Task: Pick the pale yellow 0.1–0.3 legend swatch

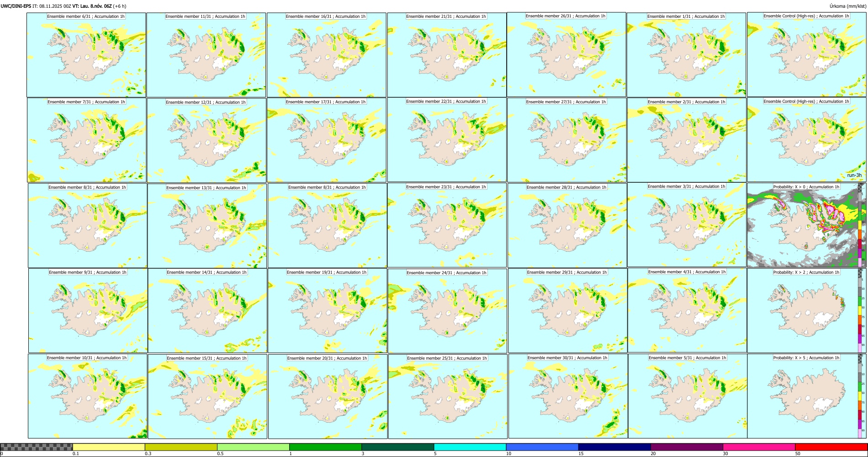Action: tap(109, 447)
